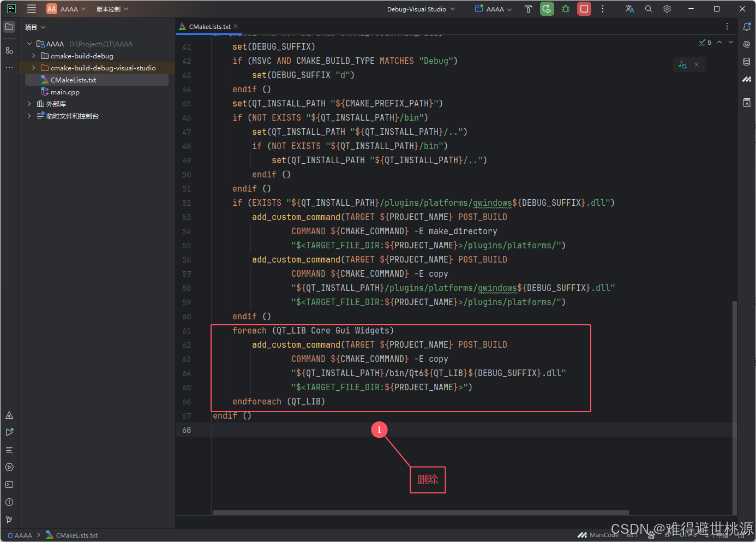Click the endforeach keyword on line 66
This screenshot has width=756, height=542.
click(257, 402)
